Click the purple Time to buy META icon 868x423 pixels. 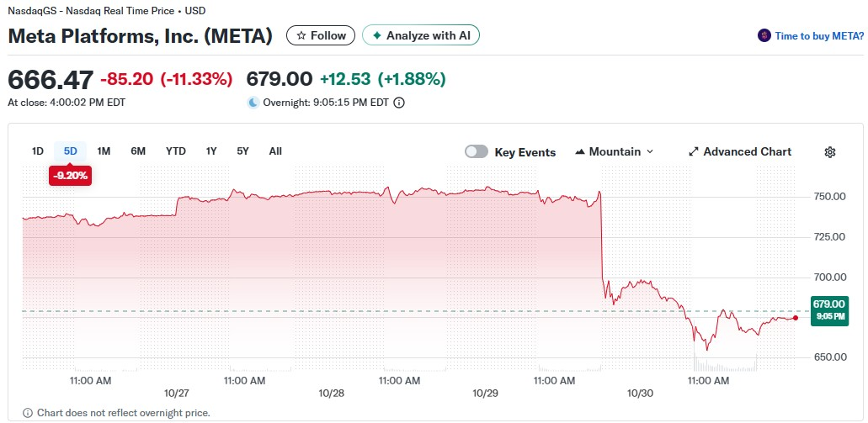(764, 35)
